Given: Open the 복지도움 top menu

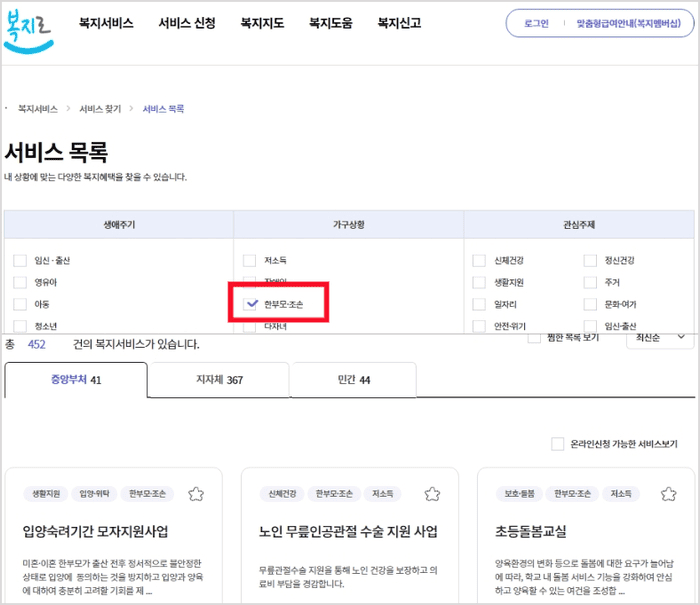Looking at the screenshot, I should [331, 23].
